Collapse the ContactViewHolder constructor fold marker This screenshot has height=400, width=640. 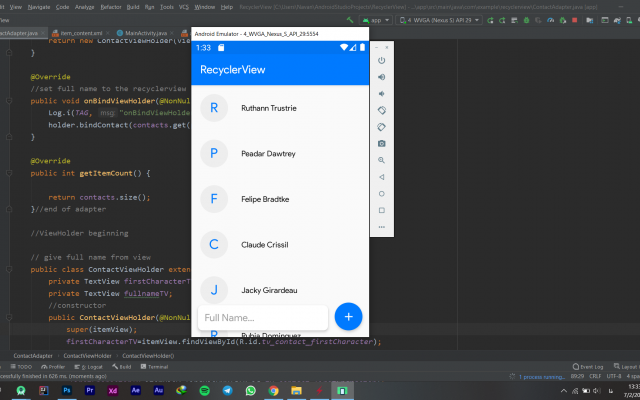tap(9, 318)
